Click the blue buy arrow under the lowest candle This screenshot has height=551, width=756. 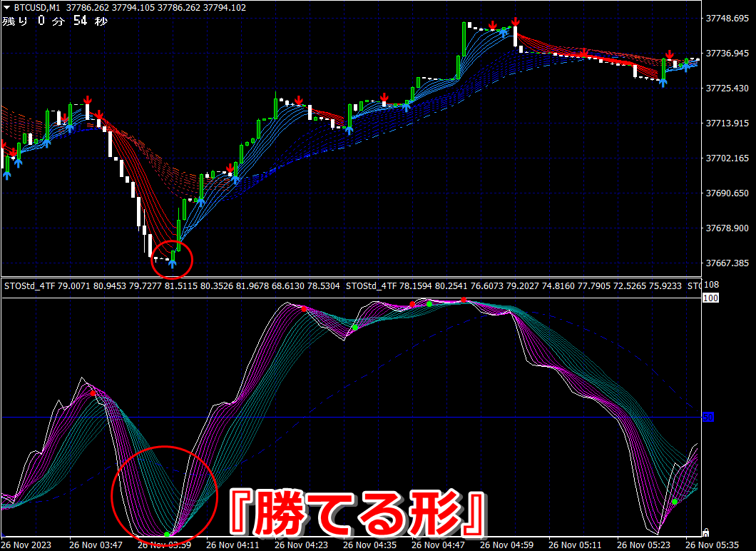172,264
